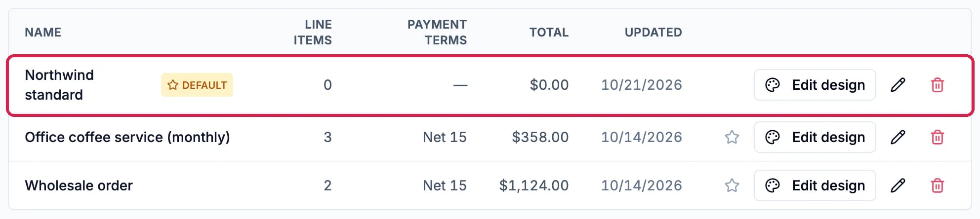Viewport: 980px width, 219px height.
Task: Click pencil icon for Office coffee service
Action: (x=898, y=137)
